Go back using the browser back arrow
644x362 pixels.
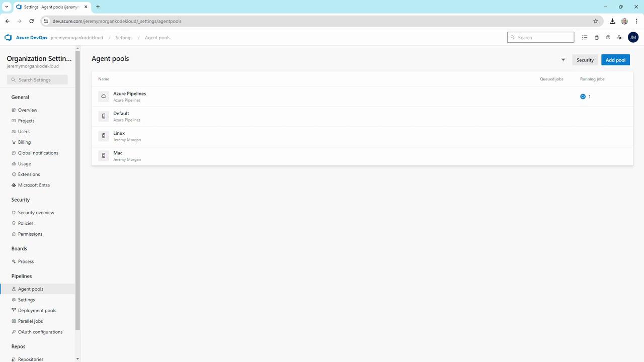point(8,21)
